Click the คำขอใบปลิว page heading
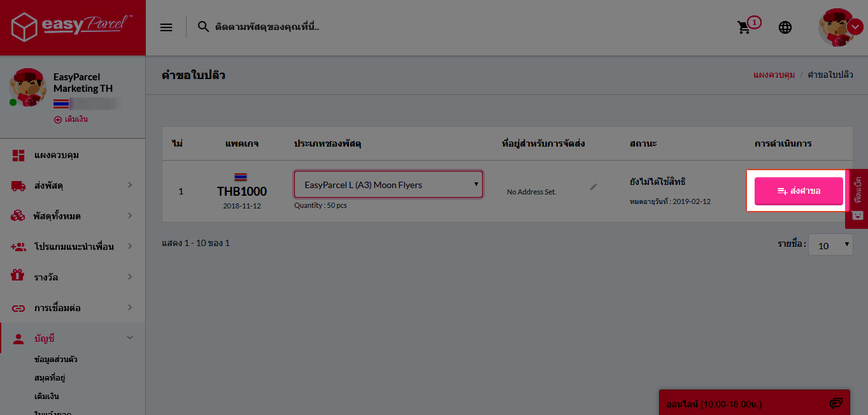 [x=194, y=75]
